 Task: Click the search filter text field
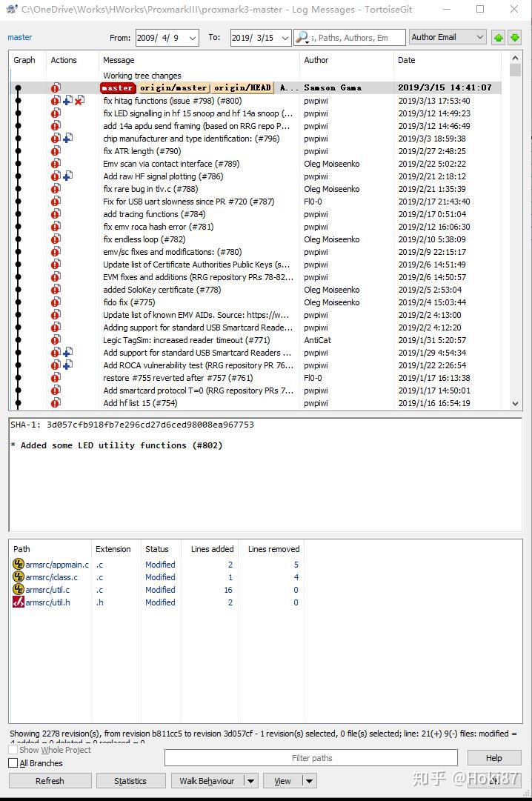point(356,37)
